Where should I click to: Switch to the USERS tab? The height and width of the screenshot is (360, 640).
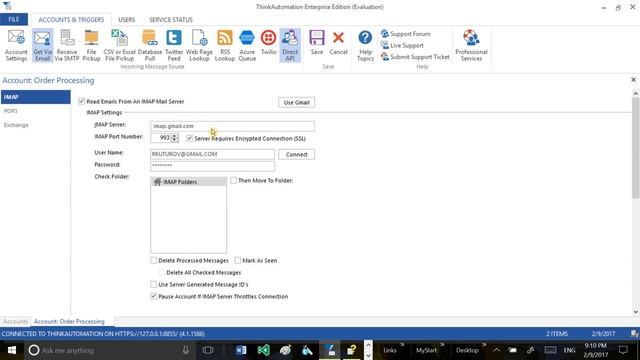click(x=127, y=20)
